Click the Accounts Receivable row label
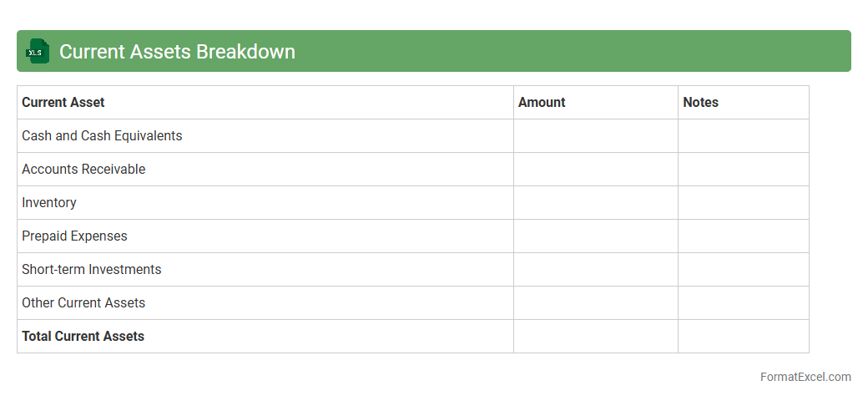868x401 pixels. pyautogui.click(x=83, y=169)
